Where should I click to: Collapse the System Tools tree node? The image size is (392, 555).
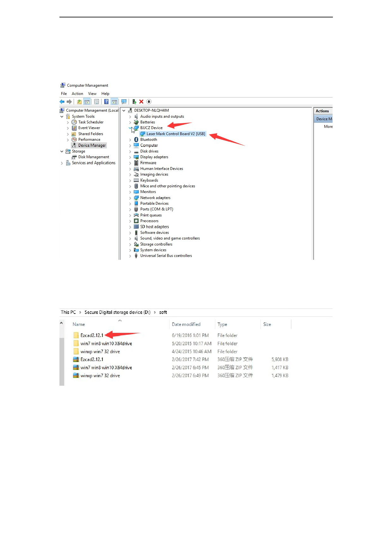(x=62, y=116)
